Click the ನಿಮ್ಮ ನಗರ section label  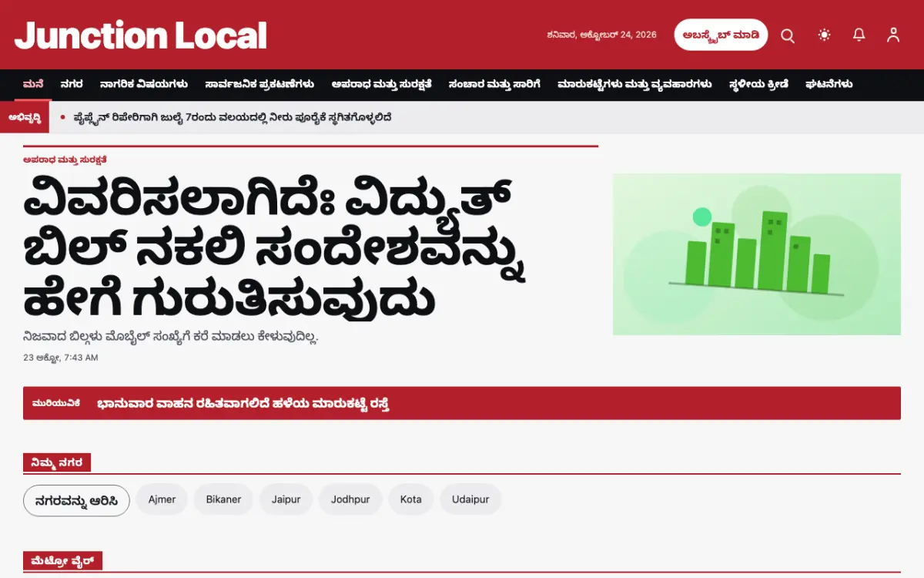click(57, 462)
